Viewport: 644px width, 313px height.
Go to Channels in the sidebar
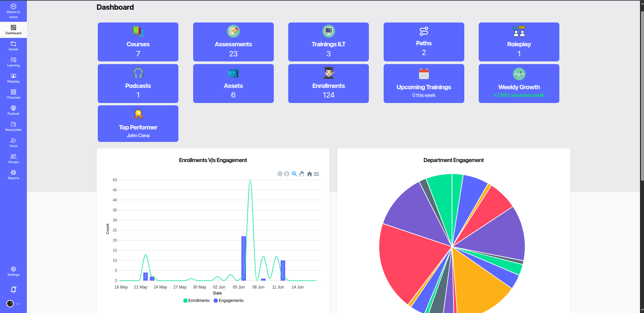[x=13, y=94]
